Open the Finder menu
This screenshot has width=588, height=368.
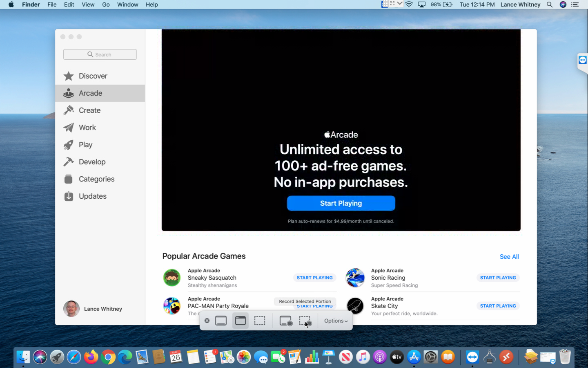pos(31,4)
